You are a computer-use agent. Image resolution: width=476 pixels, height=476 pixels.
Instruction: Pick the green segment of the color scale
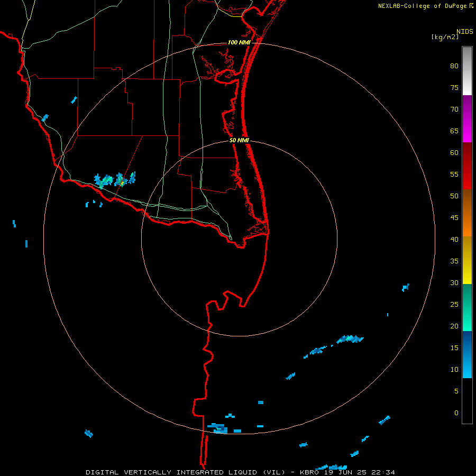467,307
